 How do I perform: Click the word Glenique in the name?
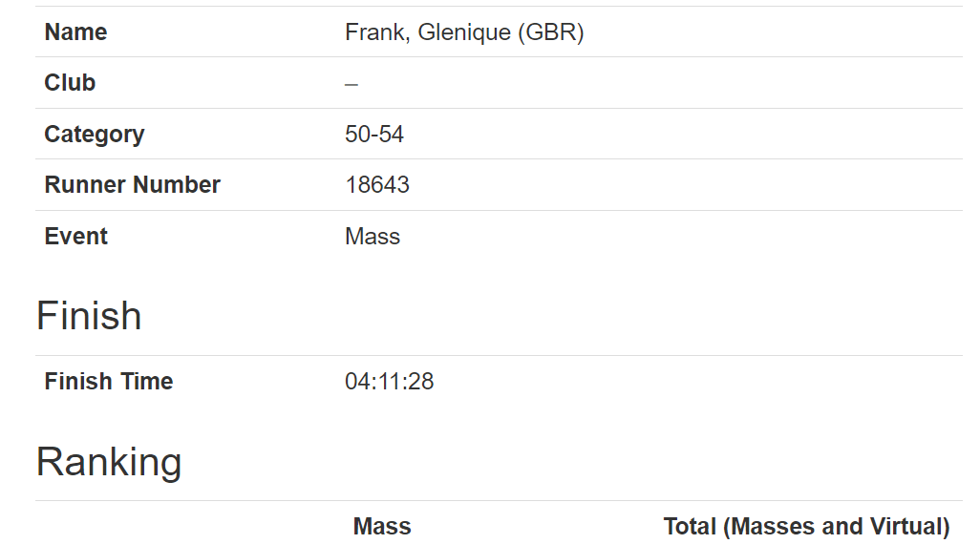coord(464,31)
